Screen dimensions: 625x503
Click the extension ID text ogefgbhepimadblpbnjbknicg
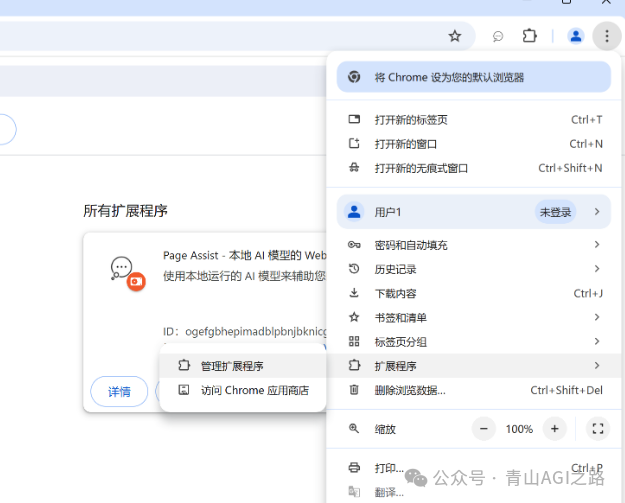pyautogui.click(x=256, y=332)
